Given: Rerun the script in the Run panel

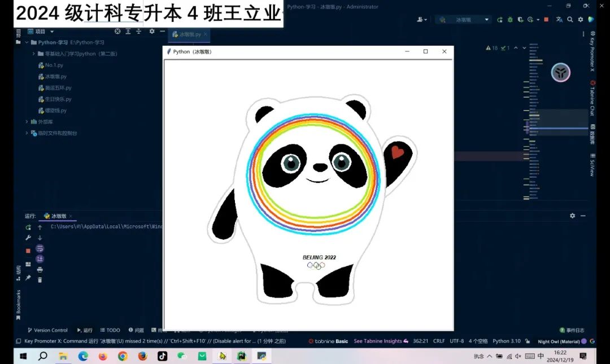Looking at the screenshot, I should coord(28,227).
